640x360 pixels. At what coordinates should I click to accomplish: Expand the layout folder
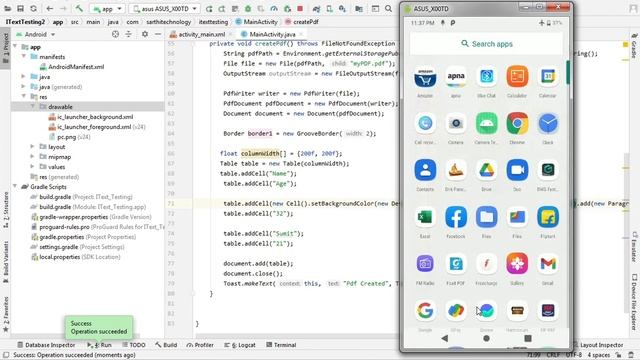coord(32,147)
